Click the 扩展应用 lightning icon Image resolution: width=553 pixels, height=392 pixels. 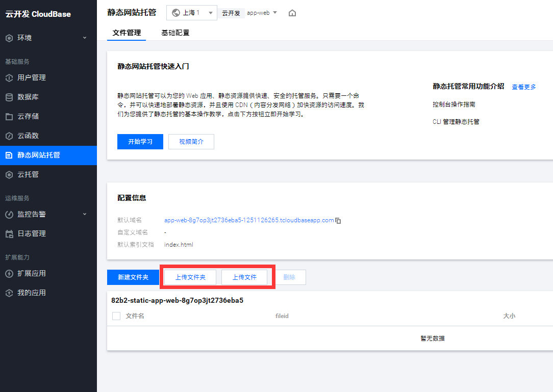click(9, 274)
